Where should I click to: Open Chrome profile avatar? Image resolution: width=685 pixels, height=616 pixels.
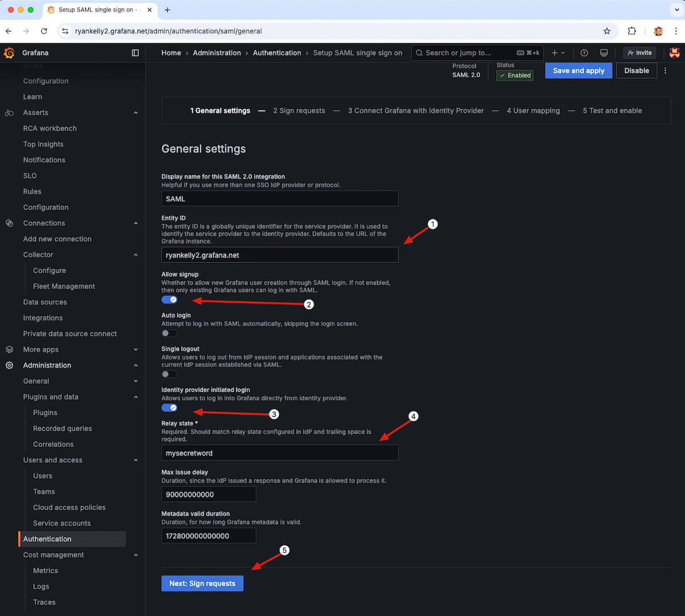(658, 31)
